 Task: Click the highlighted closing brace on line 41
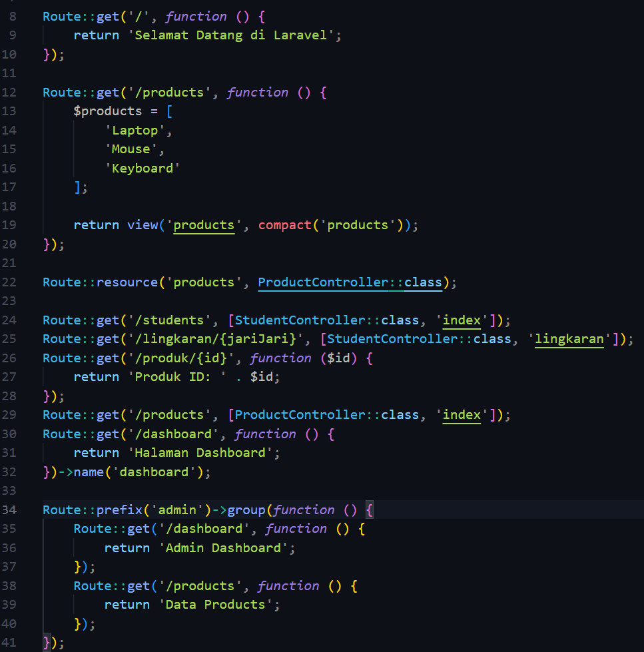pos(47,643)
